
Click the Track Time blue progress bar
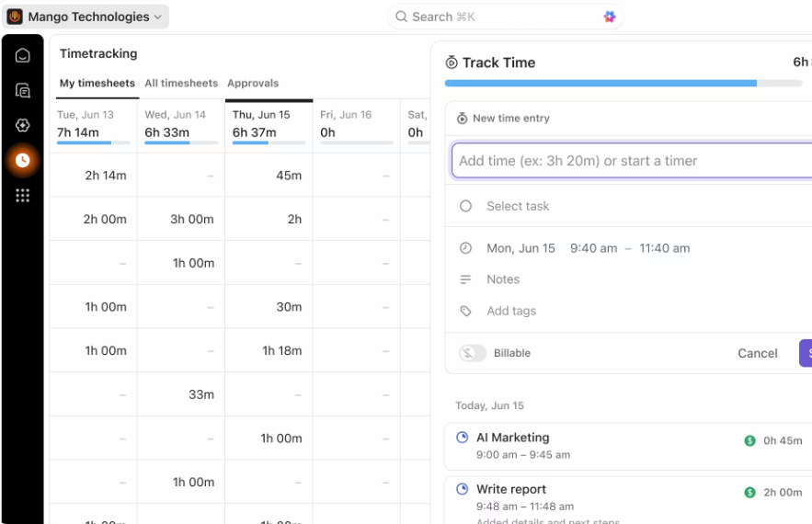tap(600, 84)
